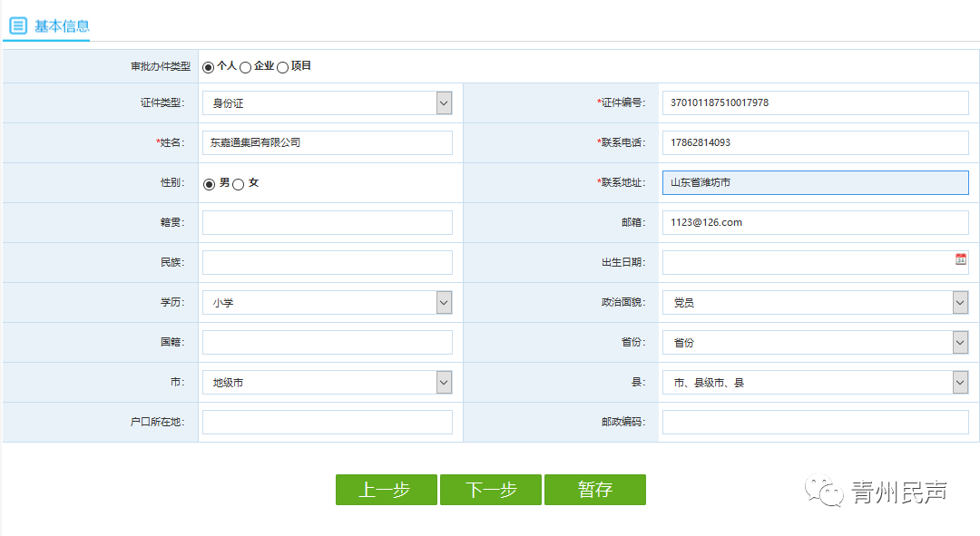Expand the 学历 dropdown showing 小学
This screenshot has height=536, width=980.
444,302
